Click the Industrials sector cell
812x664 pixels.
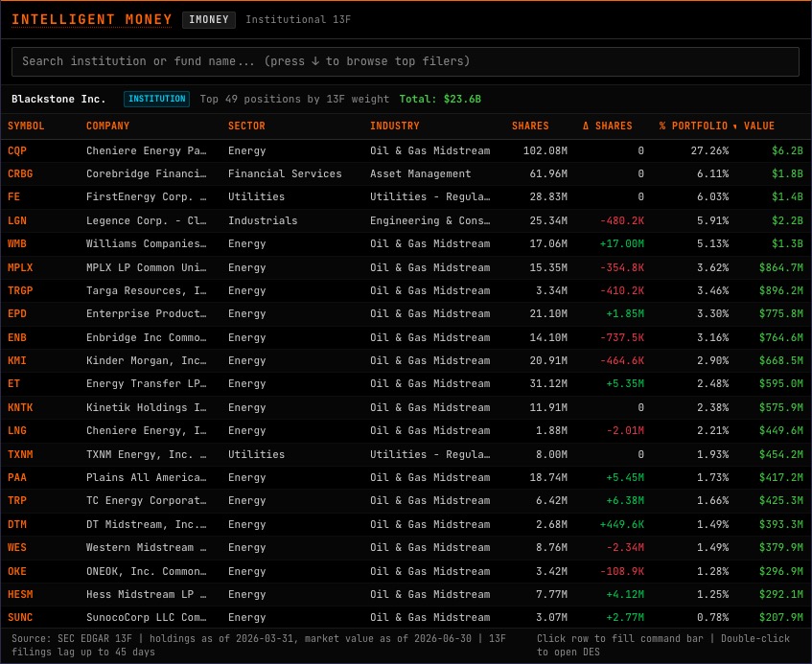tap(263, 220)
